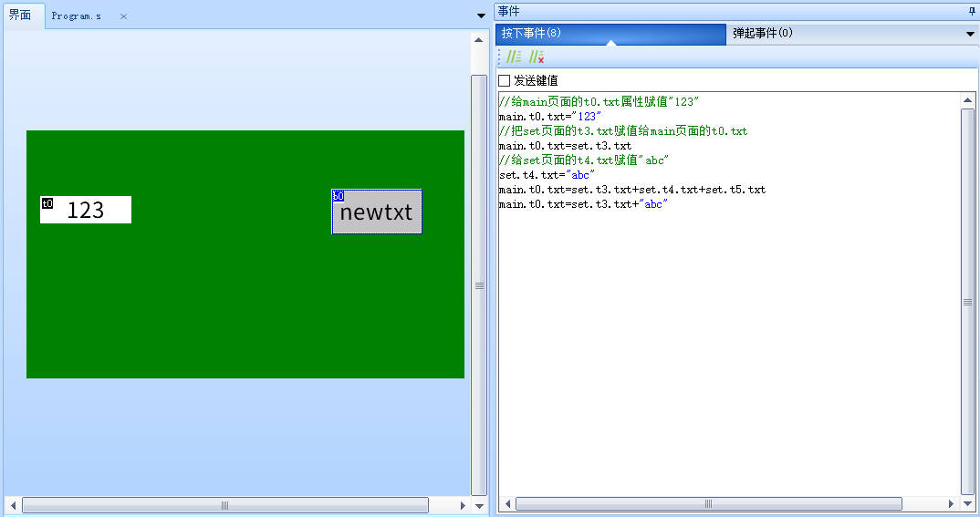
Task: Switch to the Program.s tab
Action: click(77, 16)
